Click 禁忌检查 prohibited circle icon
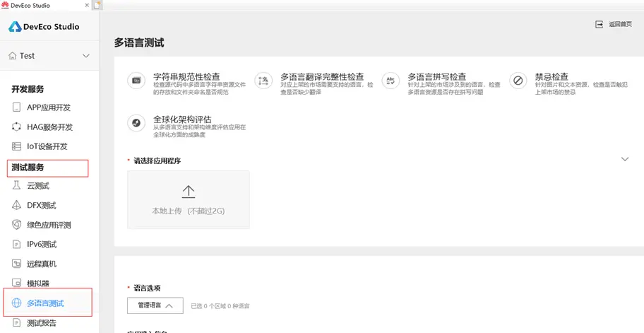Viewport: 644px width, 333px height. 518,80
